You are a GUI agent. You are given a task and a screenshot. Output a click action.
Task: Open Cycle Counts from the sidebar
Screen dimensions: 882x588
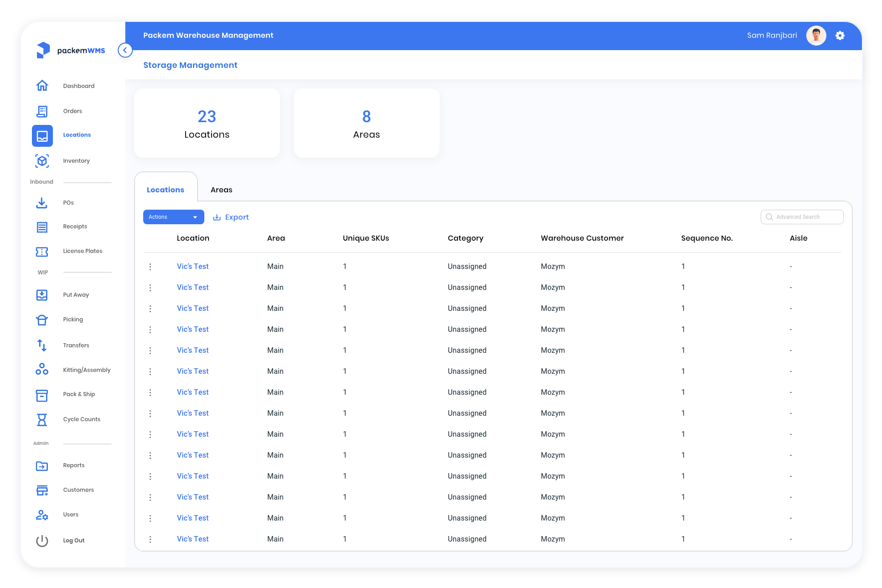(42, 419)
